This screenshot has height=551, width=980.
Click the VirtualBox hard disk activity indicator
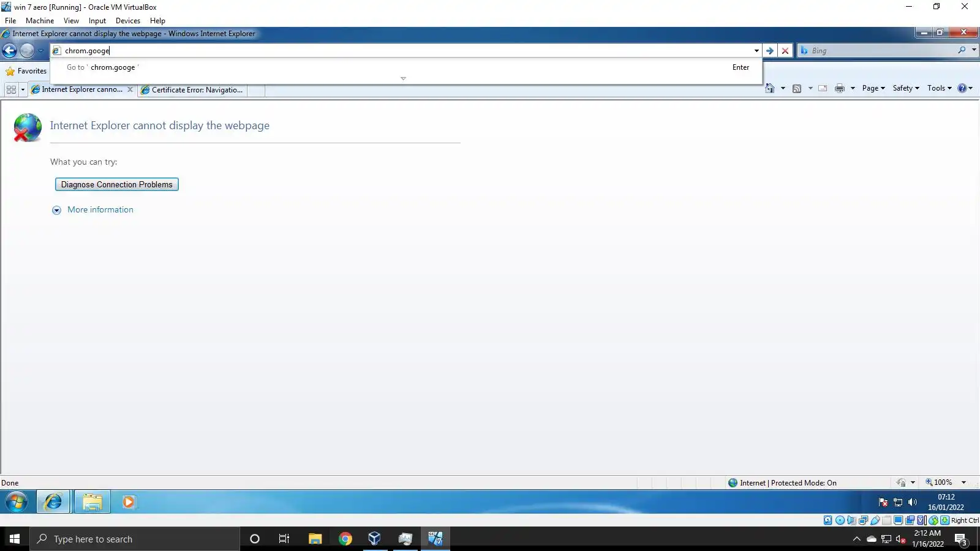pos(828,520)
